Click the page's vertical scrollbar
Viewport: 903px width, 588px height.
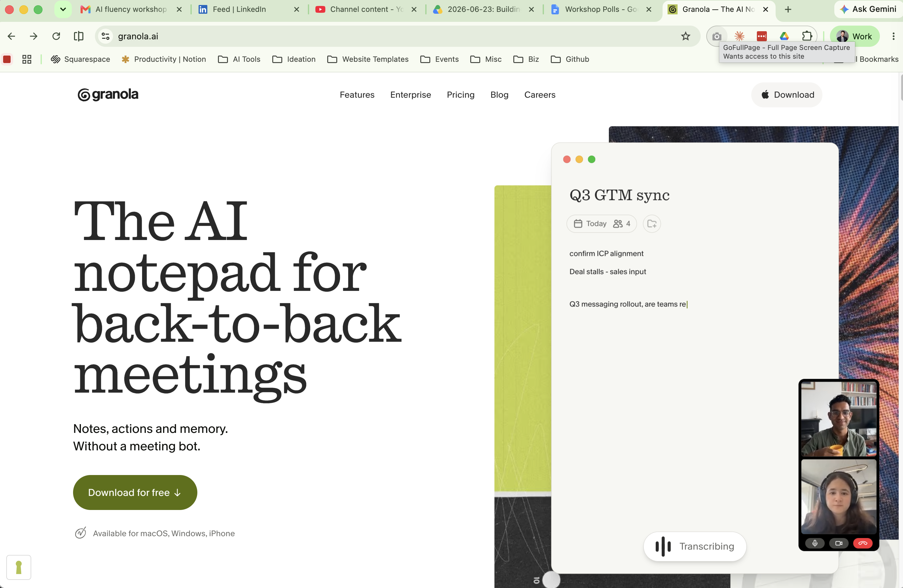(901, 87)
